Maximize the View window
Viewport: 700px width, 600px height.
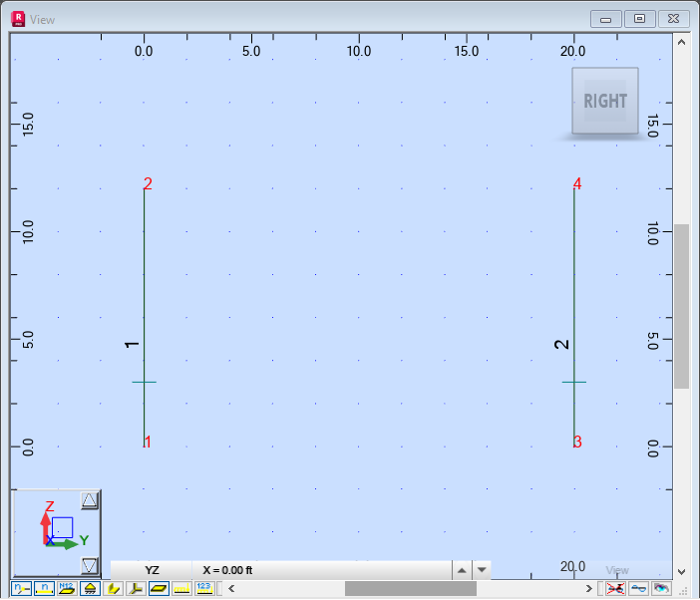[x=640, y=19]
